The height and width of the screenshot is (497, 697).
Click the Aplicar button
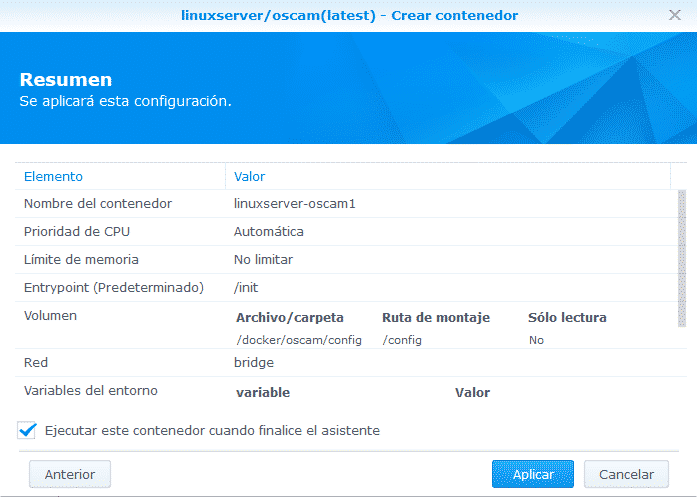pyautogui.click(x=532, y=474)
